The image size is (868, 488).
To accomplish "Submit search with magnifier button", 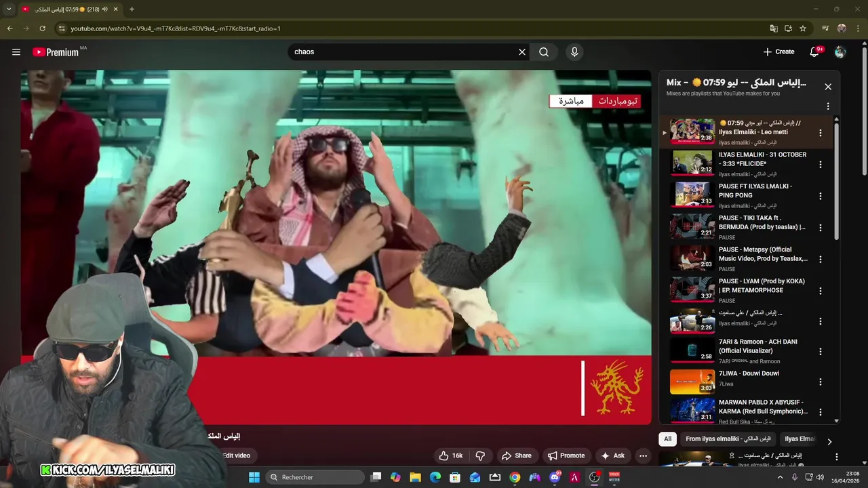I will pyautogui.click(x=544, y=52).
